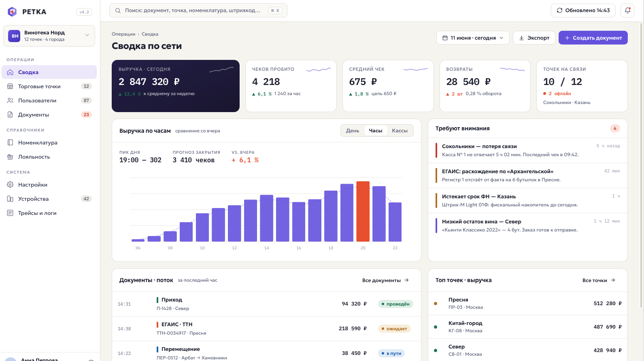Click the orange 20:00 bar in the chart
Viewport: 644px width, 361px height.
363,211
